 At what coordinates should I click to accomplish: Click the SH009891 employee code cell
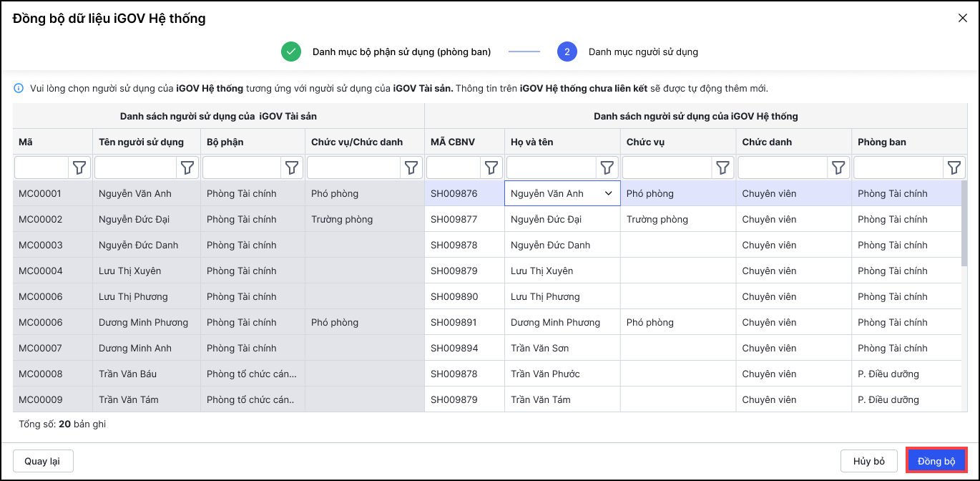[464, 322]
